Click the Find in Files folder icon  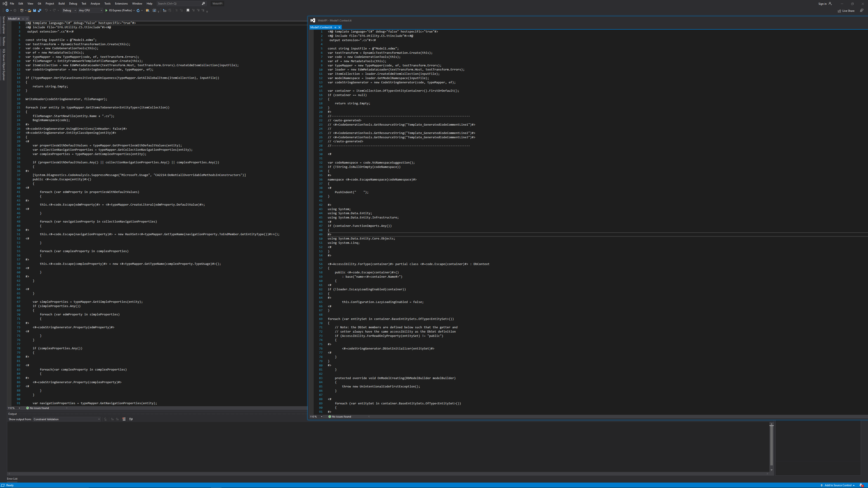(148, 10)
